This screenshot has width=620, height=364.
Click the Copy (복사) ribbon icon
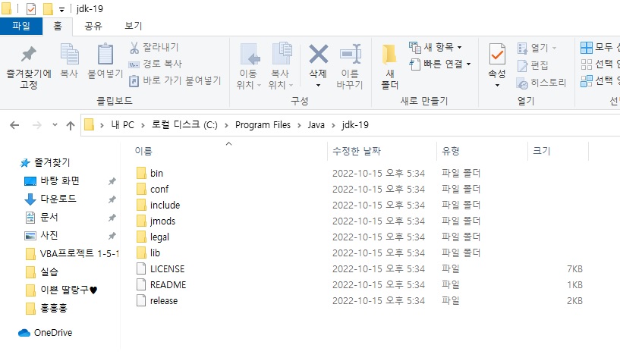pyautogui.click(x=69, y=54)
